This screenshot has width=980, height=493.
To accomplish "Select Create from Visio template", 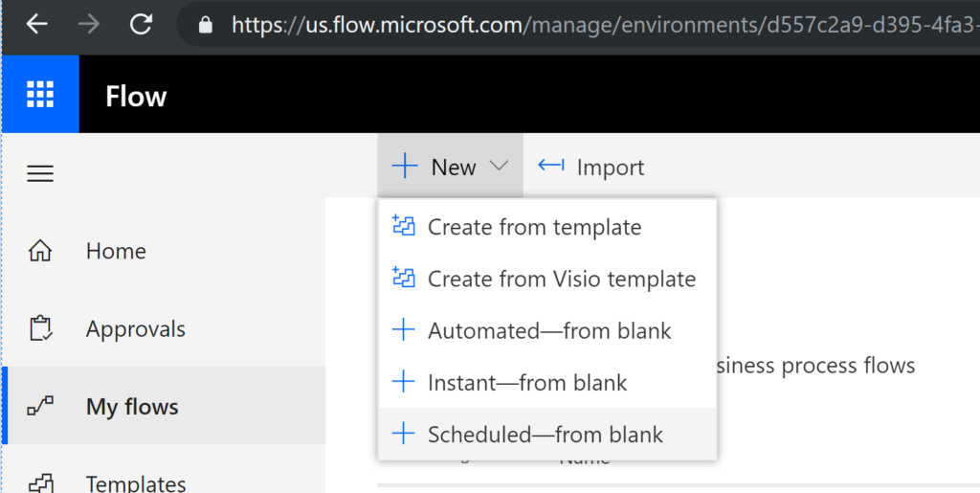I will (561, 280).
